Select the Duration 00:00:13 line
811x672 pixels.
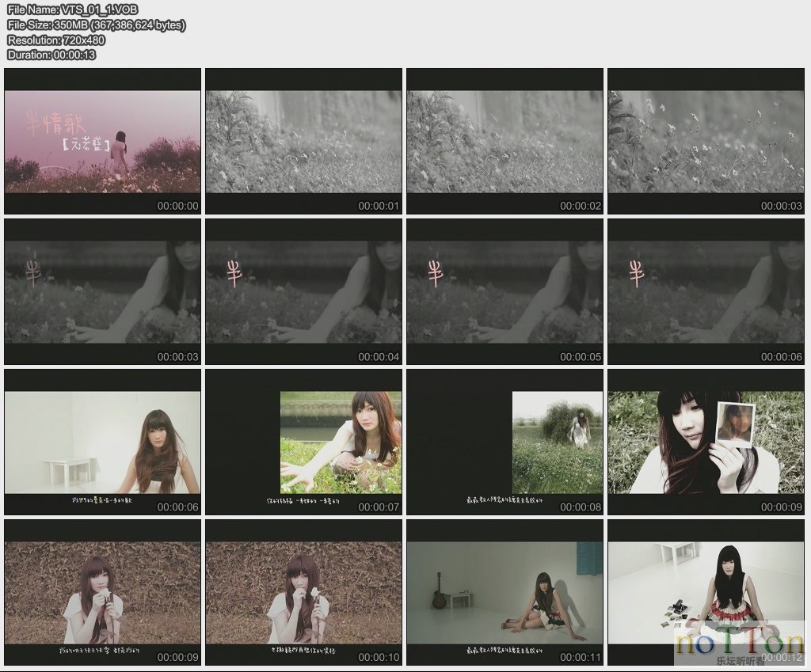point(51,55)
